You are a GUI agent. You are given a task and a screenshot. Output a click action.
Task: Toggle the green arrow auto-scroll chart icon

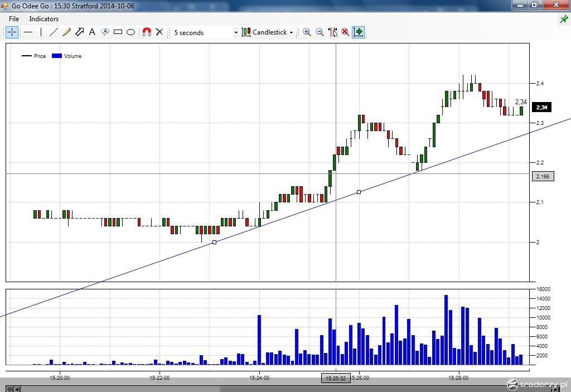tap(359, 32)
